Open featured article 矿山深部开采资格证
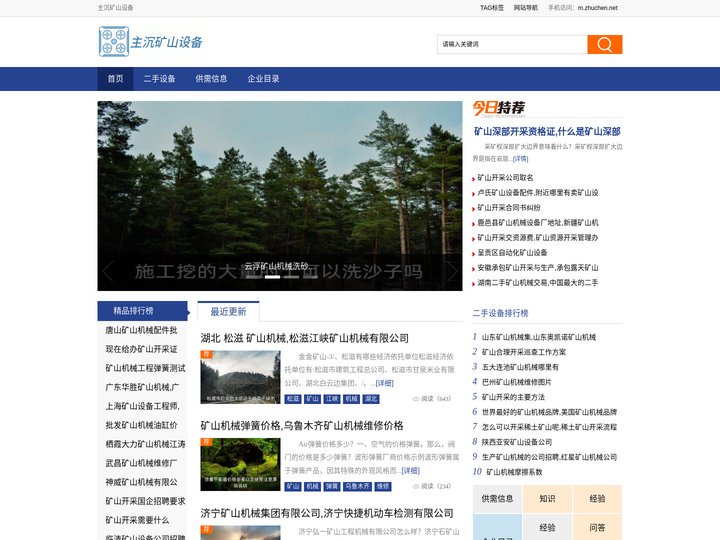The height and width of the screenshot is (540, 720). tap(547, 132)
